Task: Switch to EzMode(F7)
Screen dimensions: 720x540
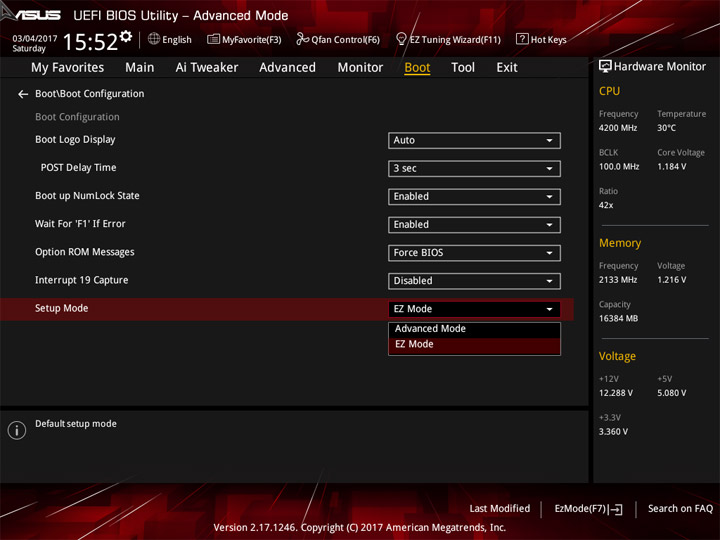Action: [x=580, y=509]
